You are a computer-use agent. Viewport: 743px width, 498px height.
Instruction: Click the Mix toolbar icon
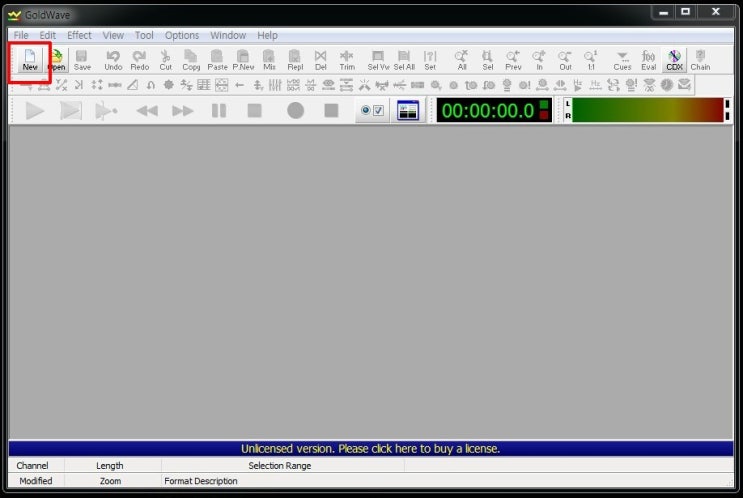pos(269,60)
